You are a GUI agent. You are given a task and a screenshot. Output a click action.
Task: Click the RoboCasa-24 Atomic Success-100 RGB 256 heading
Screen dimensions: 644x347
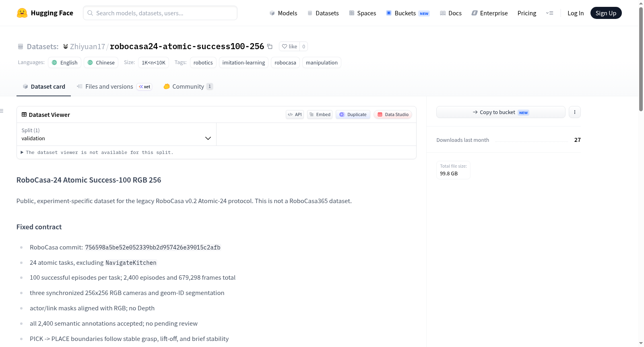click(89, 180)
